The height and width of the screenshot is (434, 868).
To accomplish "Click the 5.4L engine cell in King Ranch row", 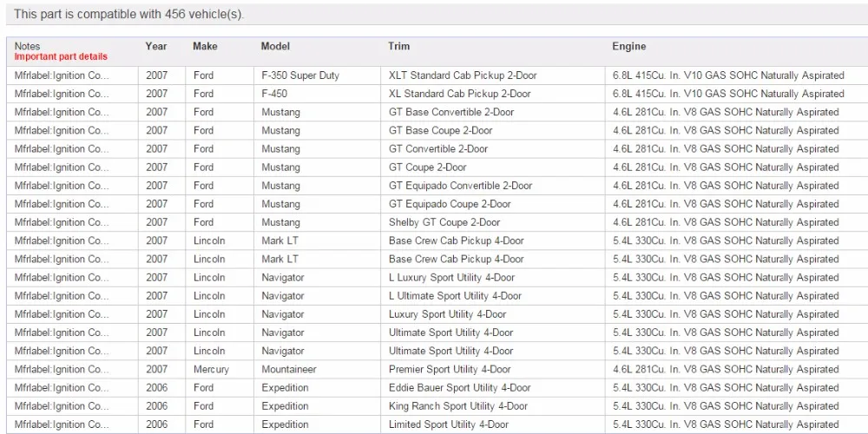I will (x=726, y=405).
